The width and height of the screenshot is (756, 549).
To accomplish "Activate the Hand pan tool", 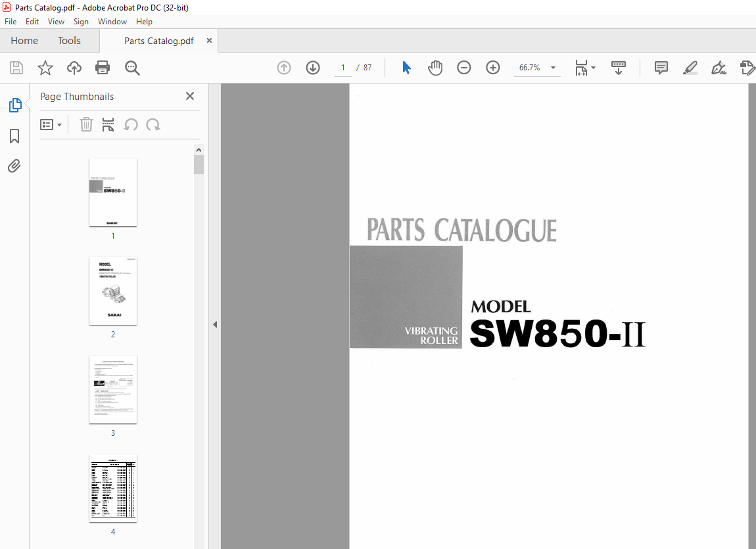I will point(435,68).
